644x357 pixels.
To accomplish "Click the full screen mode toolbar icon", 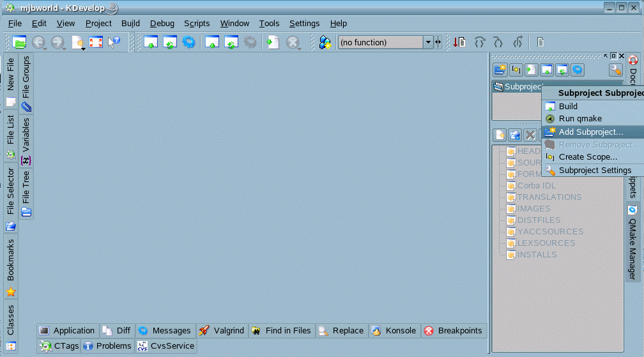I will click(96, 43).
